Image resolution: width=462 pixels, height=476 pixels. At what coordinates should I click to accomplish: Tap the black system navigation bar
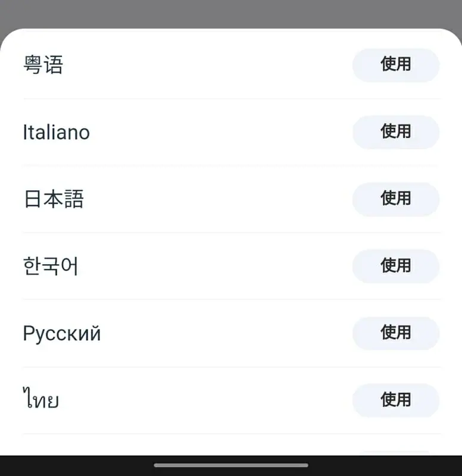[71, 466]
